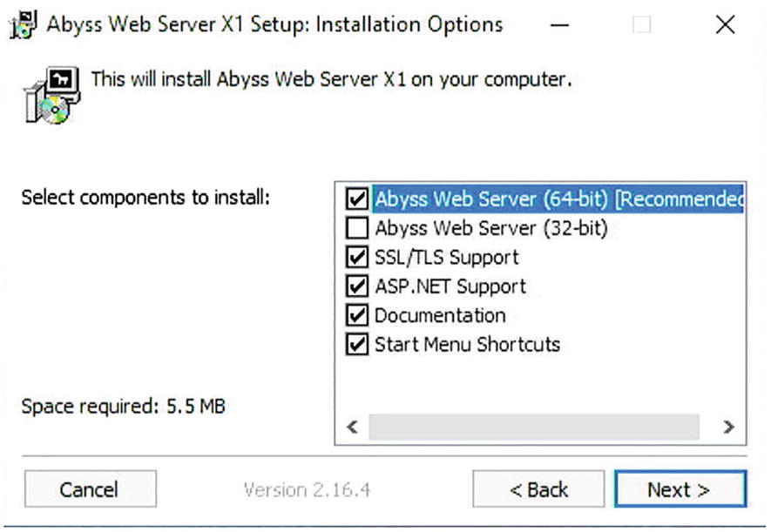
Task: Select the Start Menu Shortcuts label
Action: [x=467, y=345]
